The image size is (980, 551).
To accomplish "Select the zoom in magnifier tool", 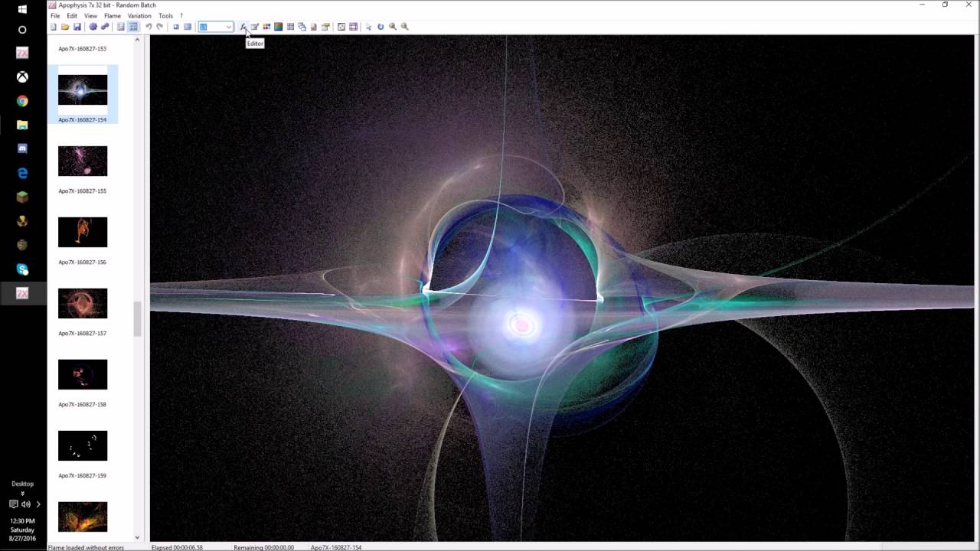I will point(393,27).
